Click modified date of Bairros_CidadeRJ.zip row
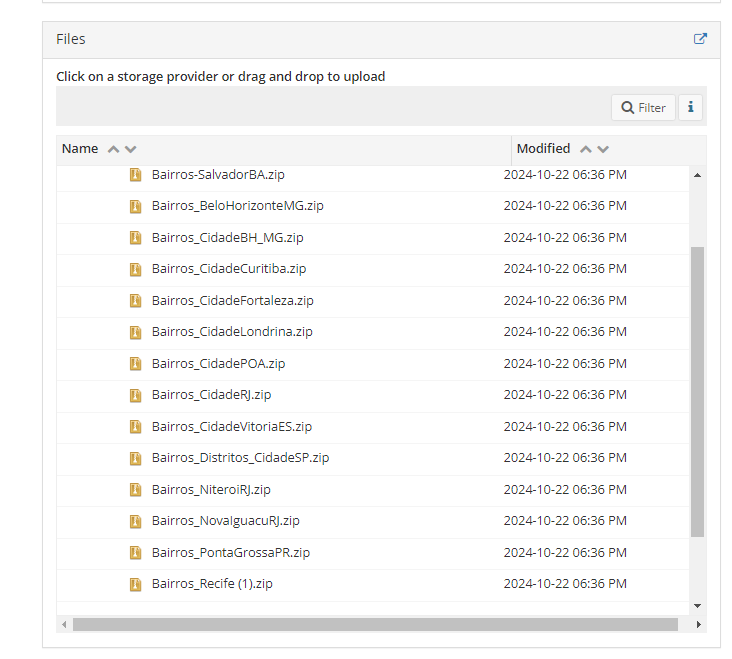The width and height of the screenshot is (732, 659). 565,395
